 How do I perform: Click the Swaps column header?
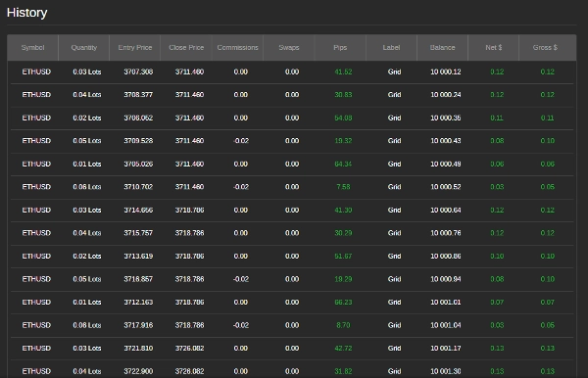point(289,48)
